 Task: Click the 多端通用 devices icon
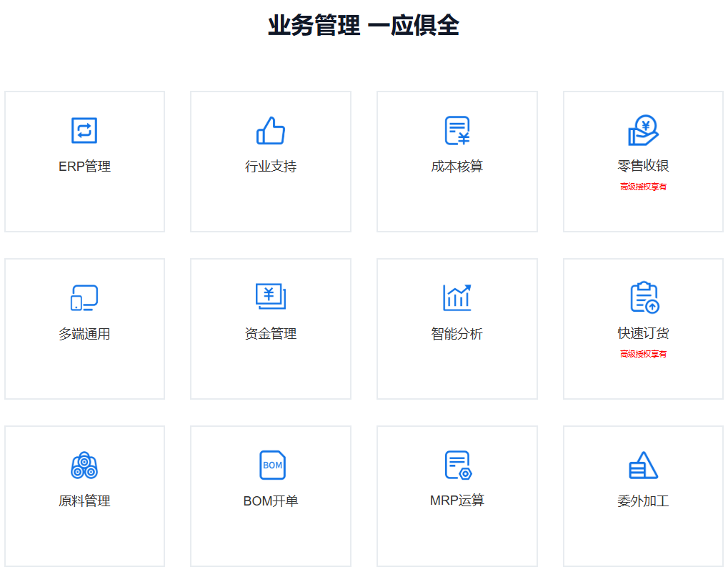[x=84, y=298]
